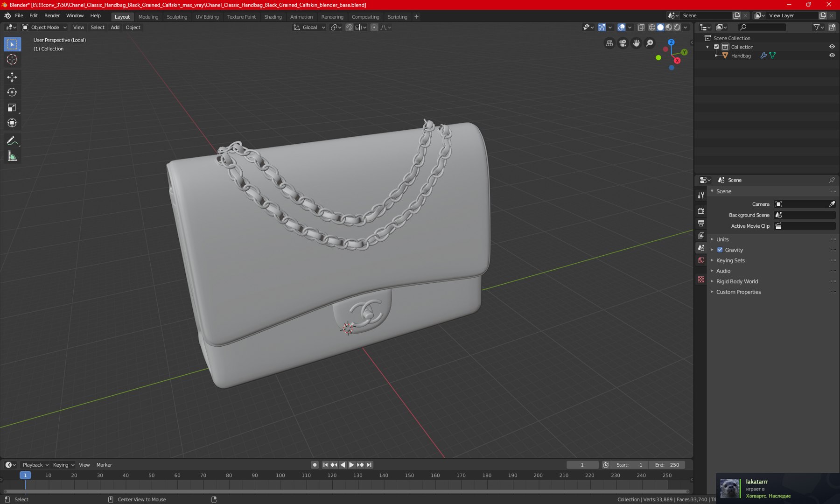
Task: Uncheck the Gravity checkbox
Action: pyautogui.click(x=720, y=250)
